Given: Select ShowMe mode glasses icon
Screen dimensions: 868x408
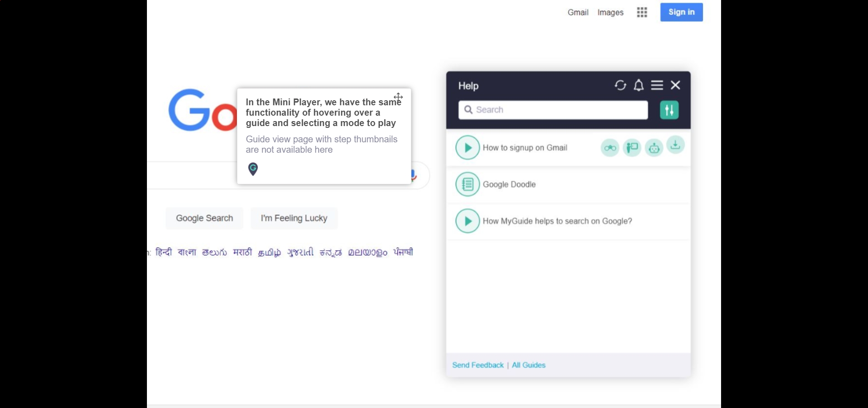Looking at the screenshot, I should point(610,148).
